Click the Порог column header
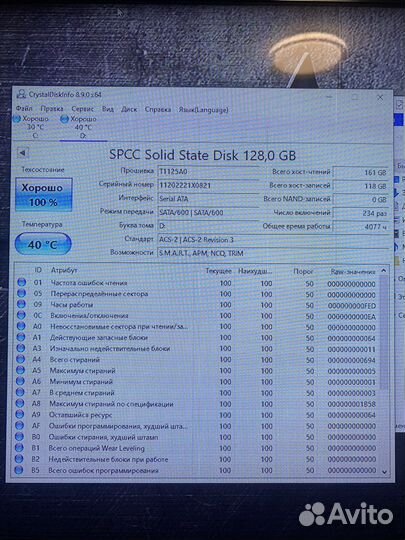Viewport: 405px width, 540px height. point(303,271)
